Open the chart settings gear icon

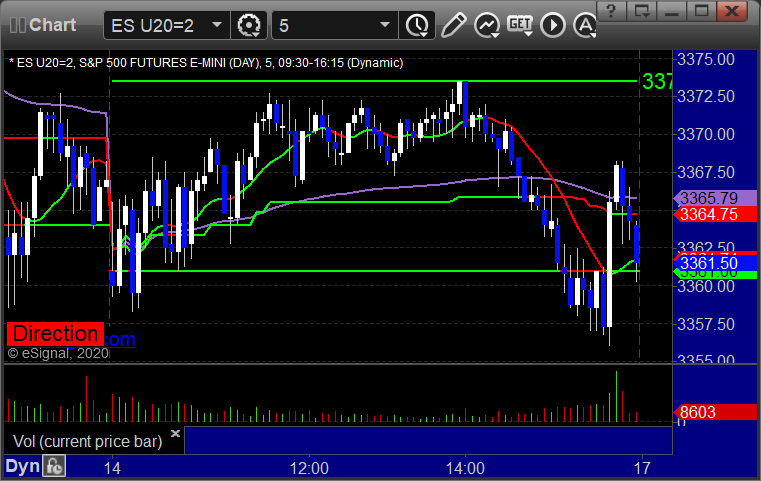(x=249, y=25)
